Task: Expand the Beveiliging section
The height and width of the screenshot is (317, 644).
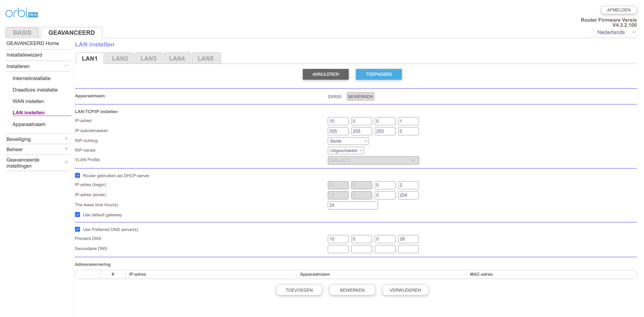Action: tap(66, 139)
